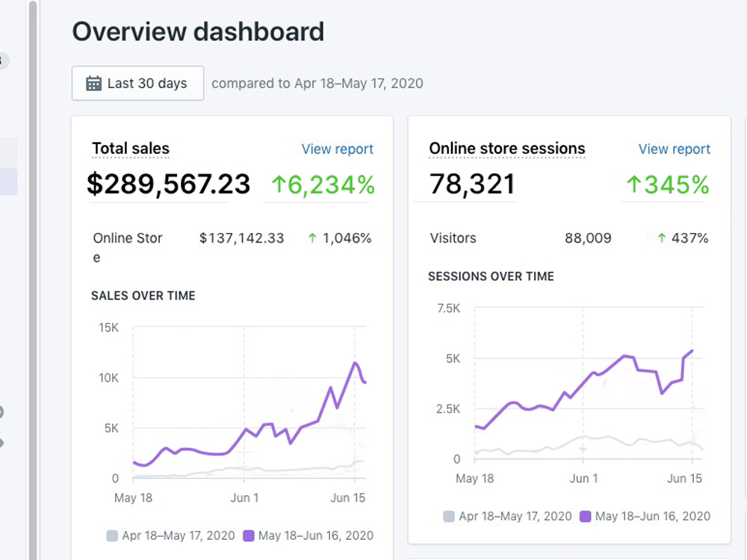Click the gray Apr 18–May 17 swatch under sales chart
Viewport: 747px width, 560px height.
112,535
